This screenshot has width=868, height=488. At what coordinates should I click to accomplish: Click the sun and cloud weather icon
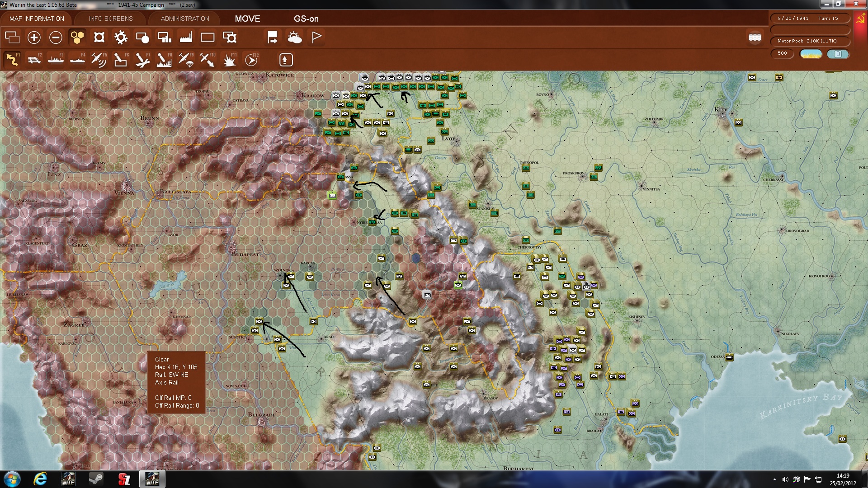pyautogui.click(x=294, y=38)
